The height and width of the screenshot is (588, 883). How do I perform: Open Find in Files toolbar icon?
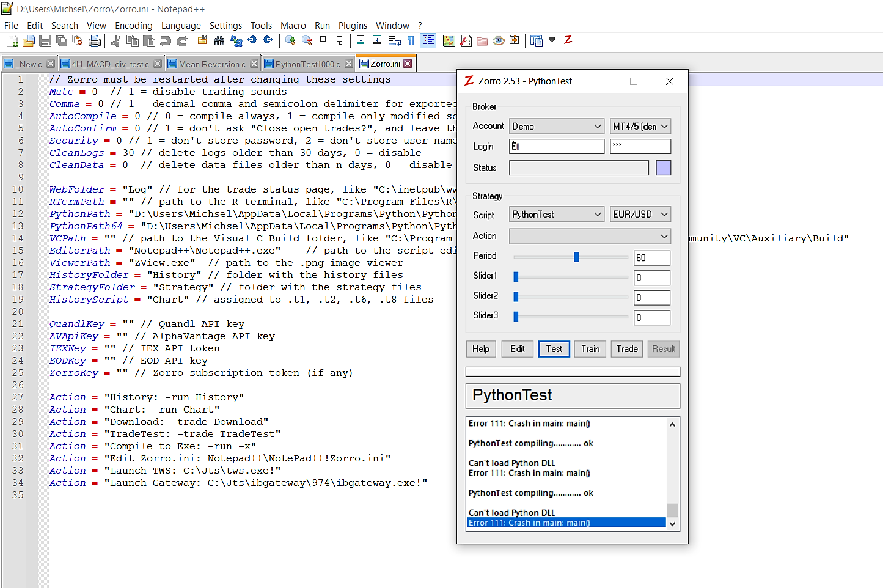(202, 41)
